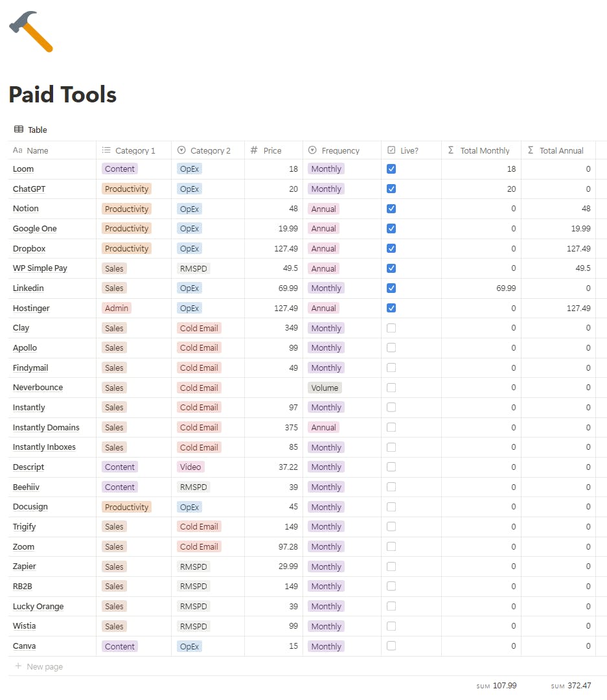The height and width of the screenshot is (700, 607).
Task: Enable Live? for Descript
Action: point(391,467)
